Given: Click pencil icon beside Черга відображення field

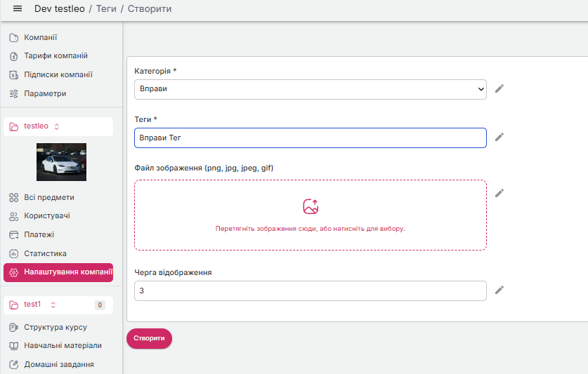Looking at the screenshot, I should 499,290.
